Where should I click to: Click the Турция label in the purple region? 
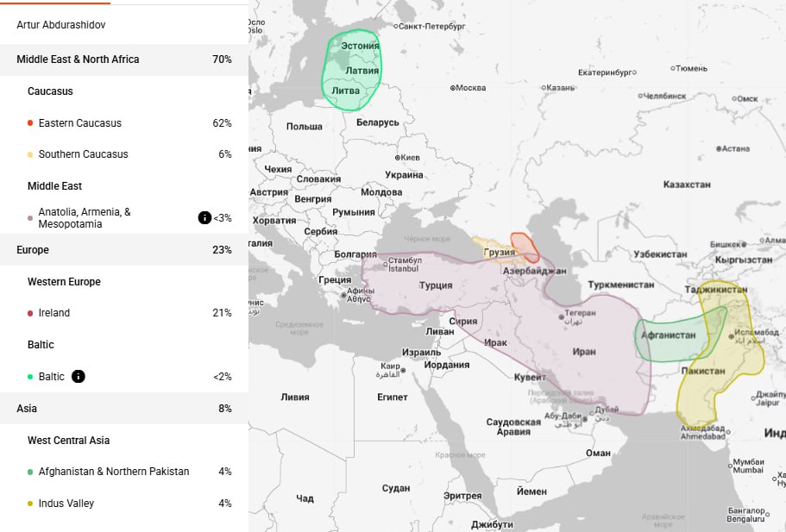click(x=436, y=285)
